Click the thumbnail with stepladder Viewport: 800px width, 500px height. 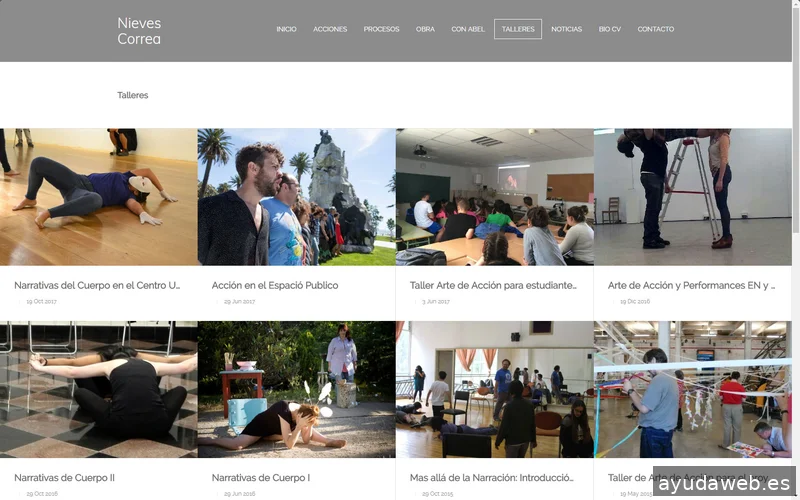click(692, 197)
